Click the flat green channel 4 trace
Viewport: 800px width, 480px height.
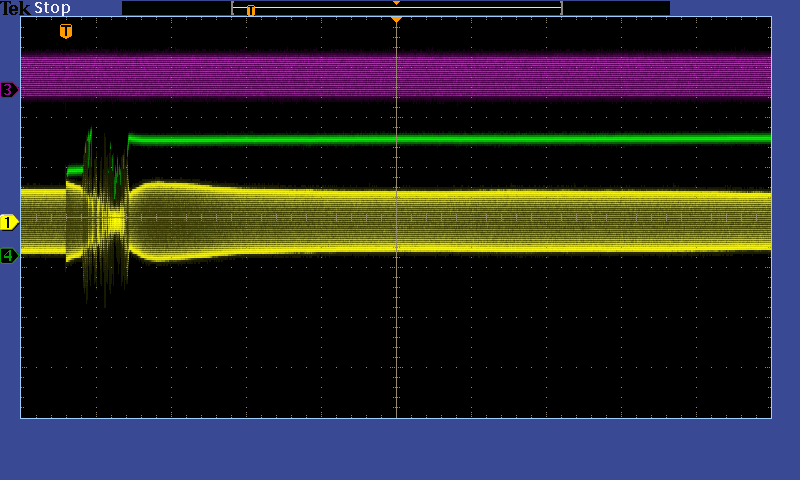coord(500,139)
